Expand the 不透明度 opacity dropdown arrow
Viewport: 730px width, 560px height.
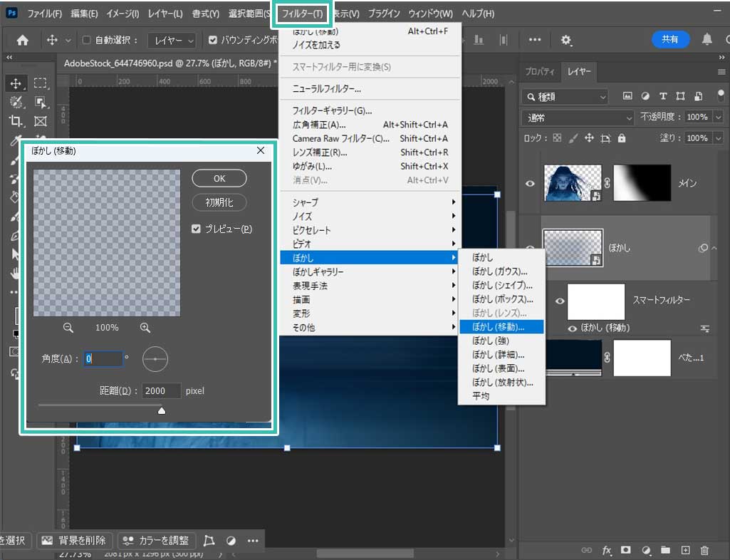[718, 118]
